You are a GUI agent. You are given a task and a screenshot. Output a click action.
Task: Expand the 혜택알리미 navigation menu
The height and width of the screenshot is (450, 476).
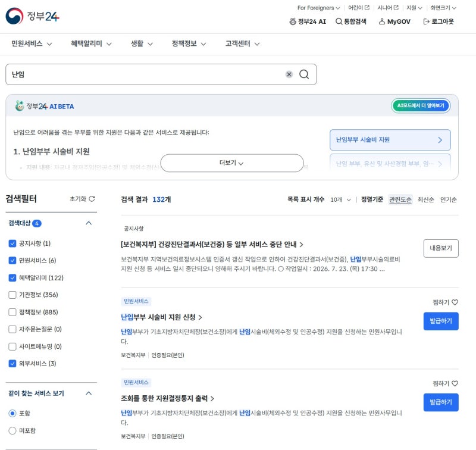[91, 43]
